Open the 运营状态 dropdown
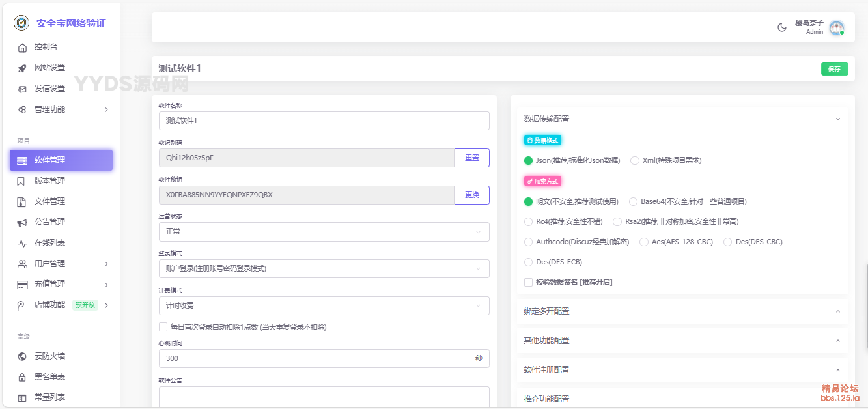 324,232
